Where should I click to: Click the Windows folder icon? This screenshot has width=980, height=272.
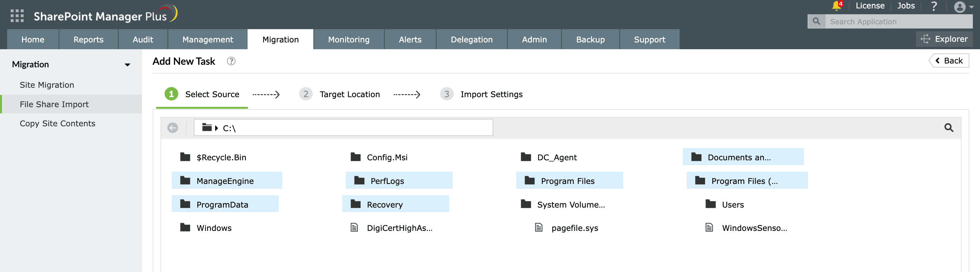185,227
